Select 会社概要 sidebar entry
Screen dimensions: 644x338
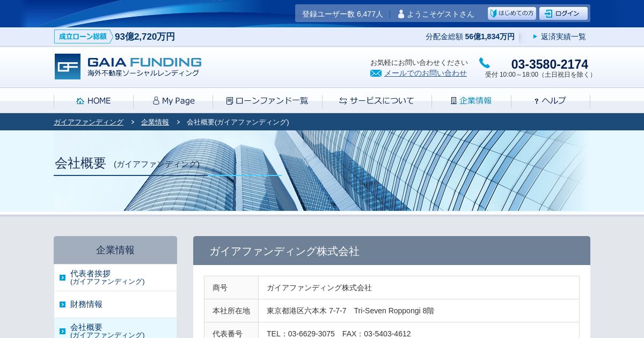coord(115,328)
